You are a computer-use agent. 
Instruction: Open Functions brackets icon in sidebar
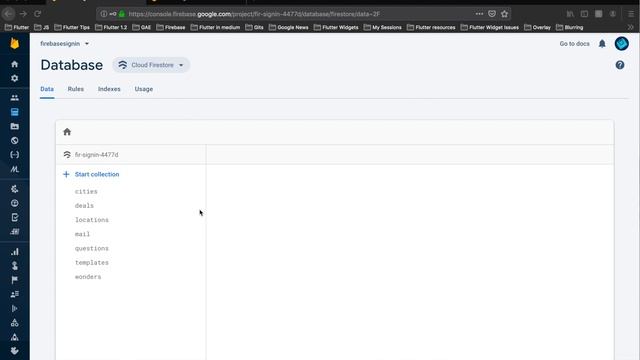pos(15,155)
